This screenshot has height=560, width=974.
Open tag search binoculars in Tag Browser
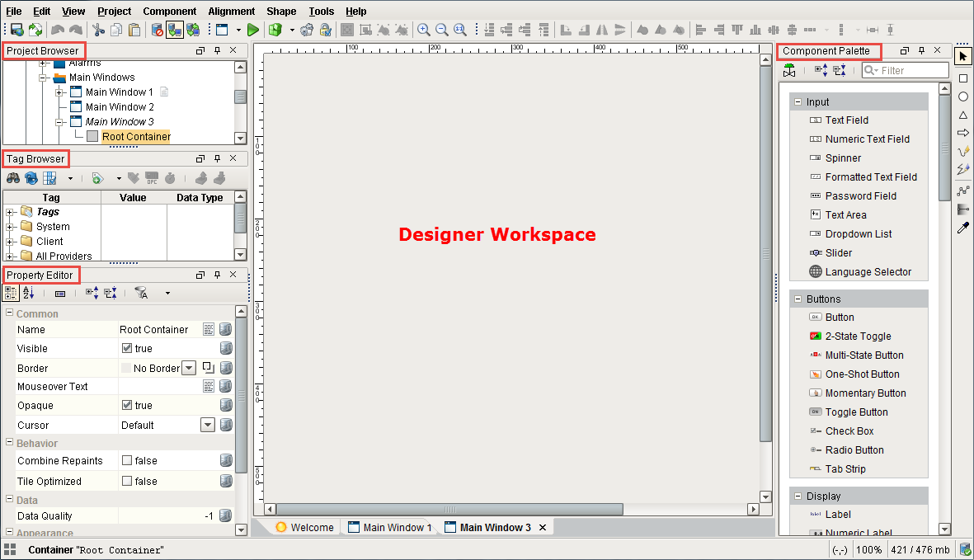click(13, 177)
